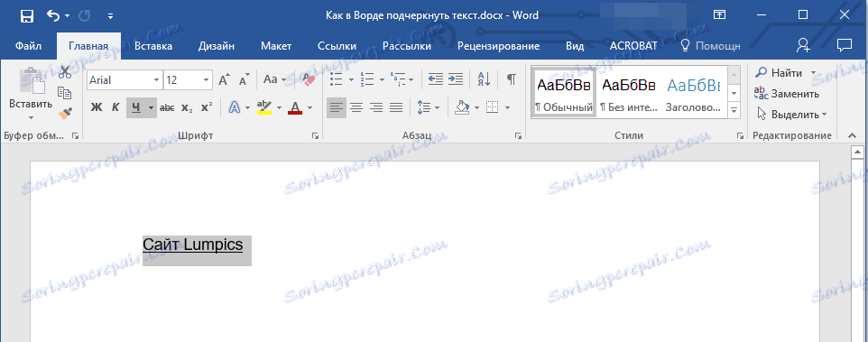Switch to the Ссылки tab
The image size is (868, 342).
pyautogui.click(x=337, y=47)
